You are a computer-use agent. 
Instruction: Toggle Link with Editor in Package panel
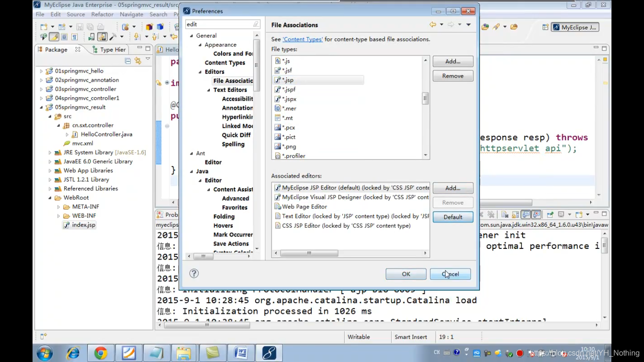click(138, 60)
